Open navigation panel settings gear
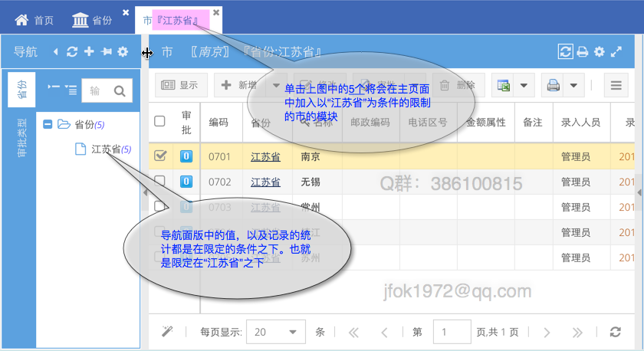This screenshot has height=351, width=644. [123, 52]
